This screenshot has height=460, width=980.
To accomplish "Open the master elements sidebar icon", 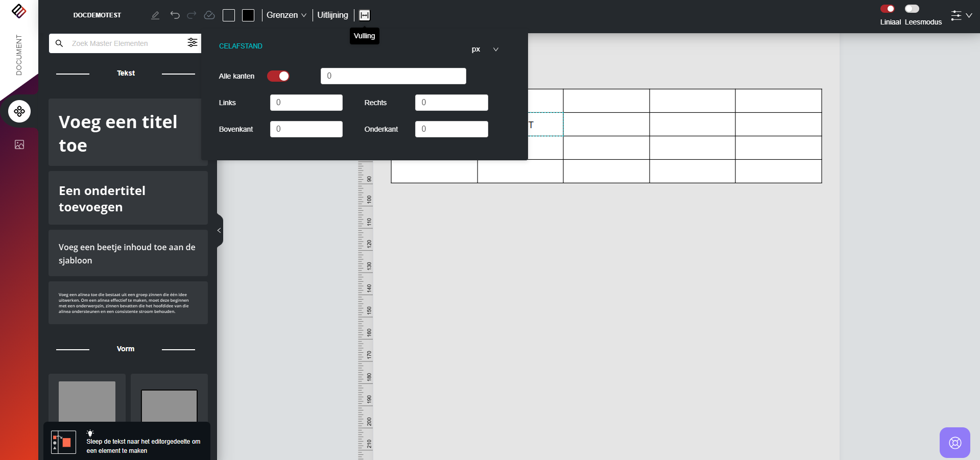I will coord(19,111).
